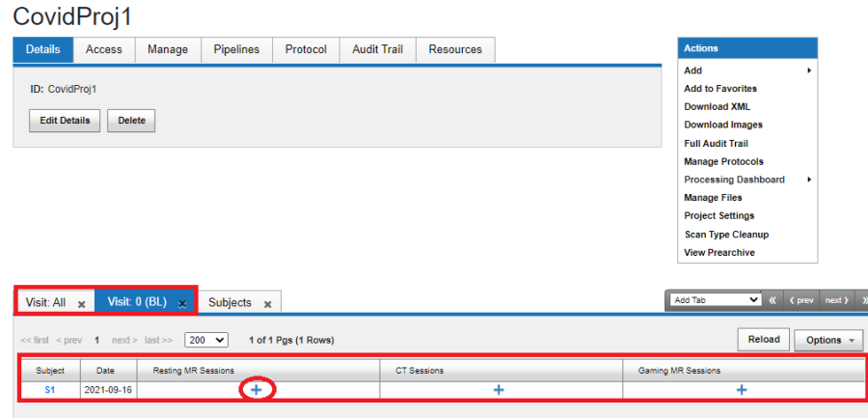The width and height of the screenshot is (868, 418).
Task: Click the Edit Details button
Action: tap(65, 121)
